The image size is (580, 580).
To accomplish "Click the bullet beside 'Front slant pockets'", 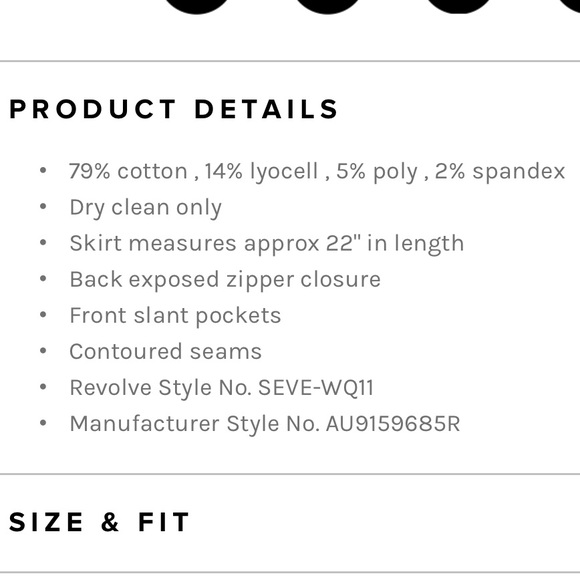I will click(43, 314).
